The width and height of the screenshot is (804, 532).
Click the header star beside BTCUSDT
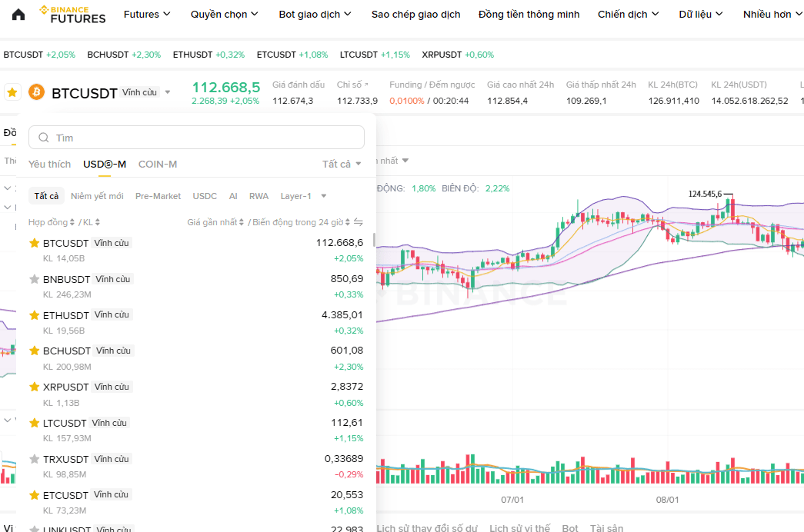pos(12,92)
